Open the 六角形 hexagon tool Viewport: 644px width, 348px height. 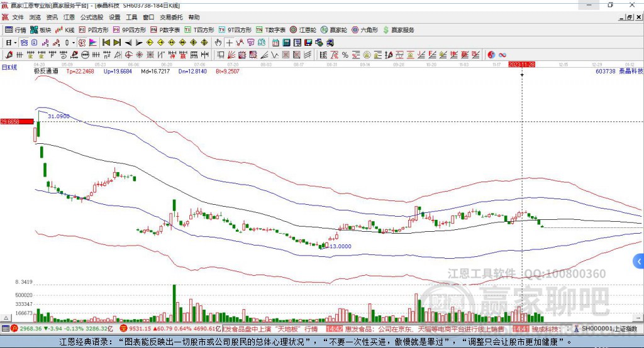point(365,30)
